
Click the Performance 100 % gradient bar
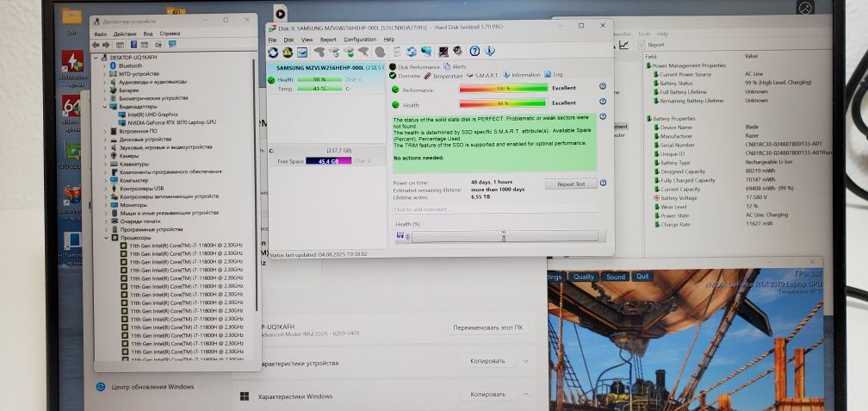click(x=503, y=88)
